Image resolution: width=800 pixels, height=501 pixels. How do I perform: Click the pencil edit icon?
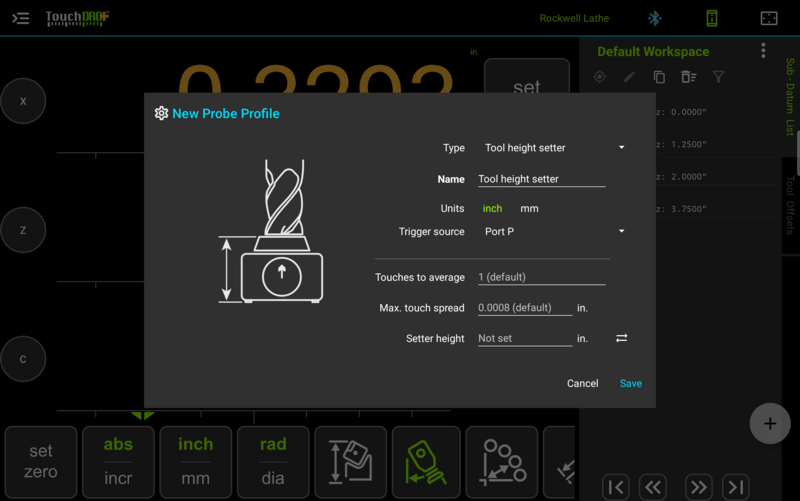coord(629,77)
